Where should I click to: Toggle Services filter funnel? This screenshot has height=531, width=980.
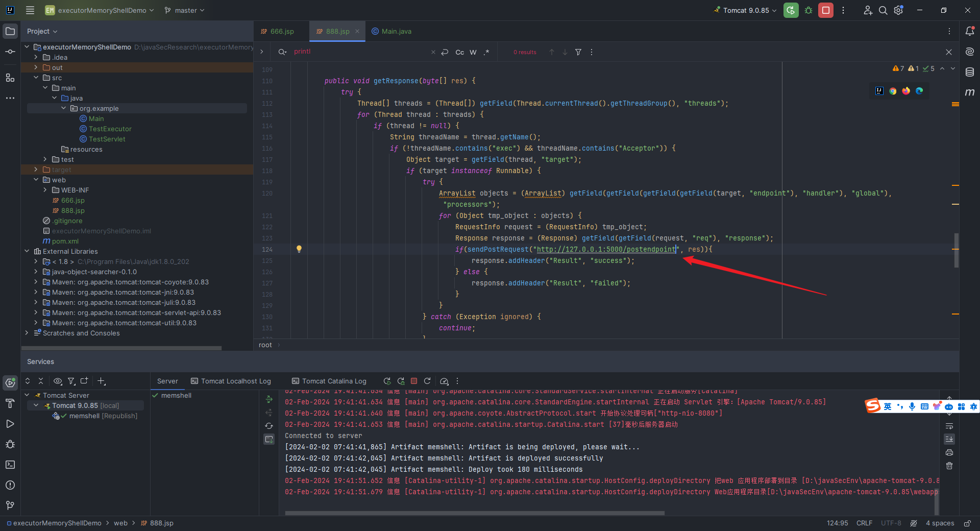tap(71, 381)
